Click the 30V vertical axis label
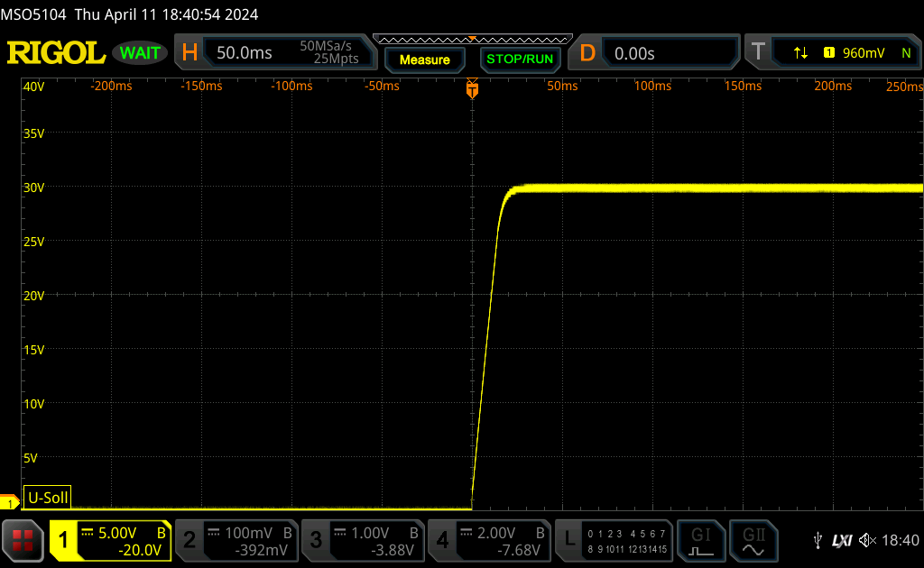924x568 pixels. pos(33,188)
